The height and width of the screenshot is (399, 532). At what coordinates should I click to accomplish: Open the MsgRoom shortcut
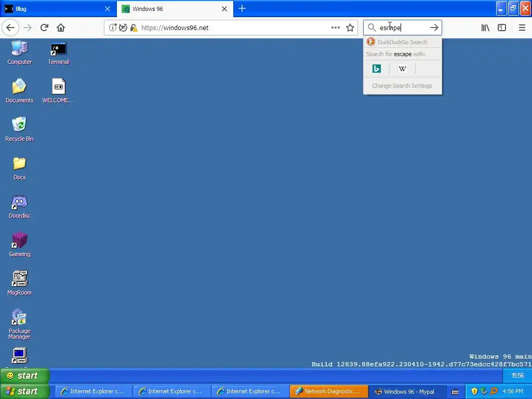(19, 283)
